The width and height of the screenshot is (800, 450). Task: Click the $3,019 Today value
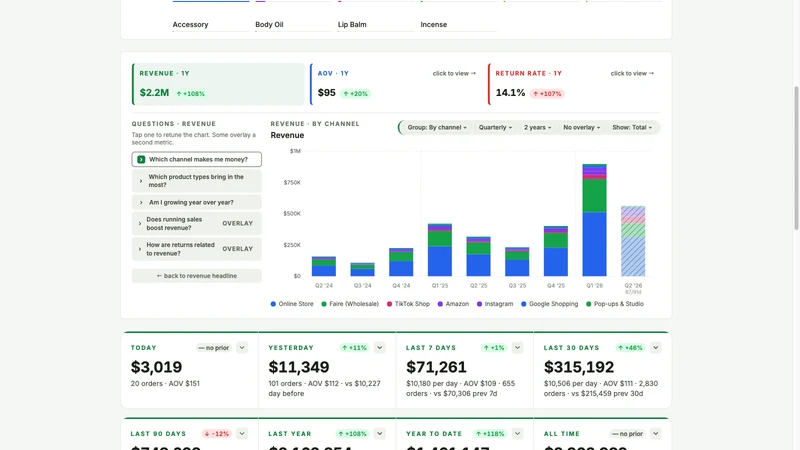tap(157, 367)
